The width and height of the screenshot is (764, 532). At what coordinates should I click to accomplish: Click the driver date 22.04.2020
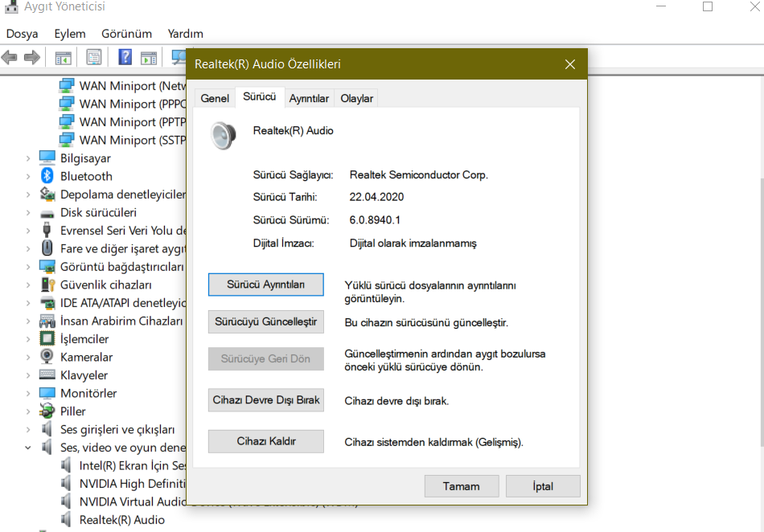(x=376, y=197)
